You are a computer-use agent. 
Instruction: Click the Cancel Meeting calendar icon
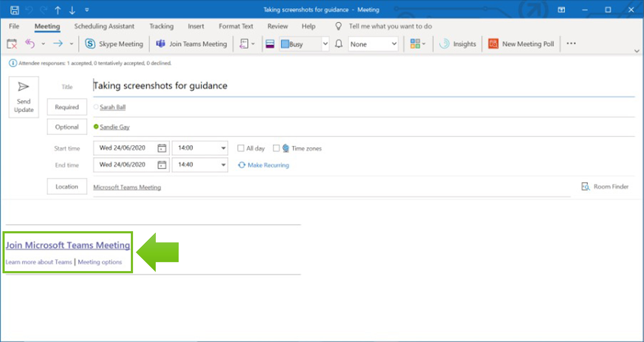[x=12, y=44]
